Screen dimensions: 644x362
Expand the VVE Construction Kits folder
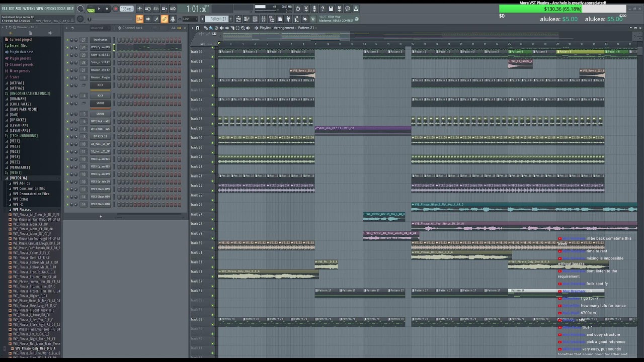click(29, 189)
